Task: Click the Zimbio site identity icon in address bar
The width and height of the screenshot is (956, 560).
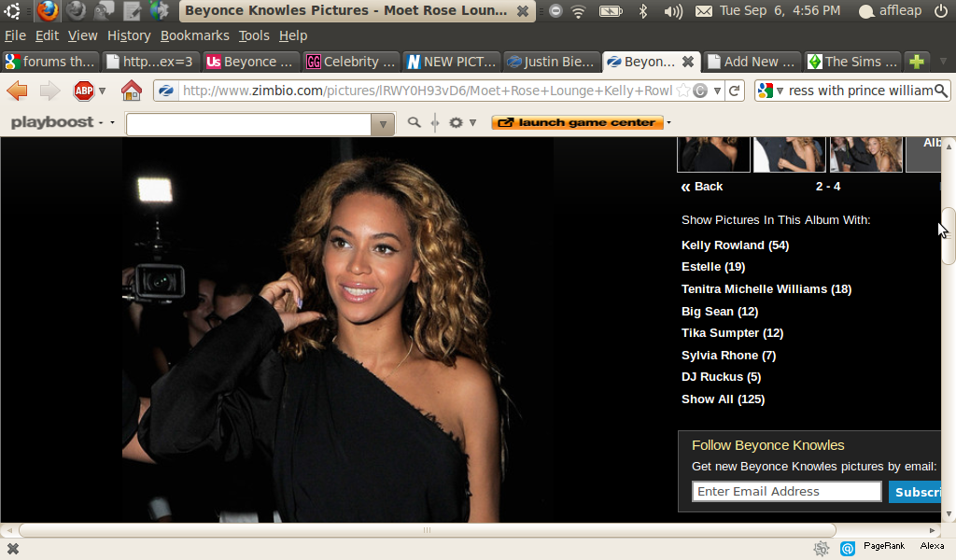Action: pos(166,91)
